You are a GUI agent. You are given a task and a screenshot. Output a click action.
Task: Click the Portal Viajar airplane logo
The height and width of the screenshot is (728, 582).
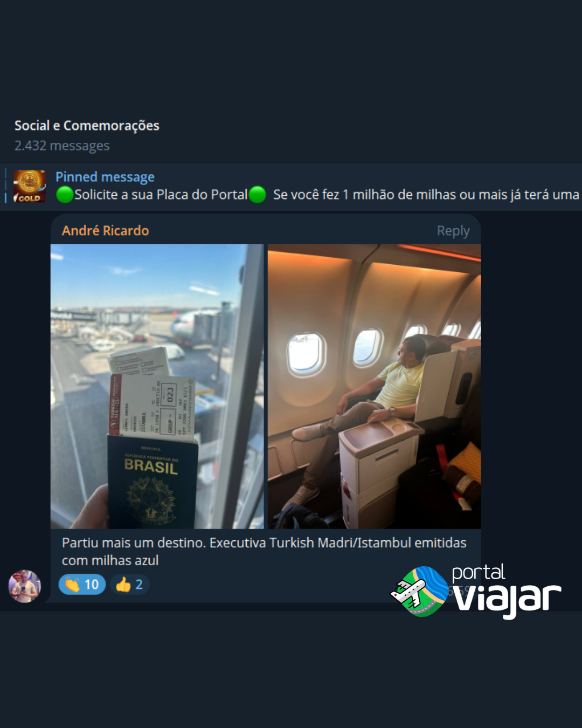pos(419,592)
